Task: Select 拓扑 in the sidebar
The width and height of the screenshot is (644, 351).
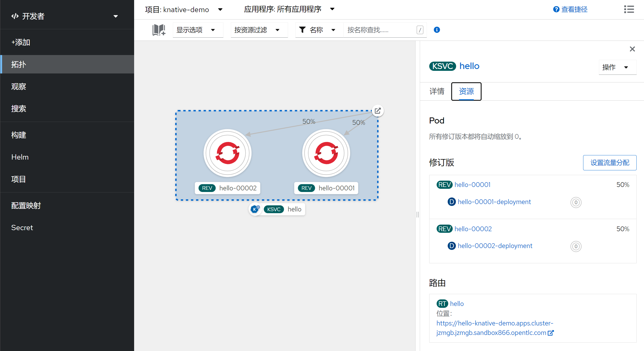Action: 67,64
